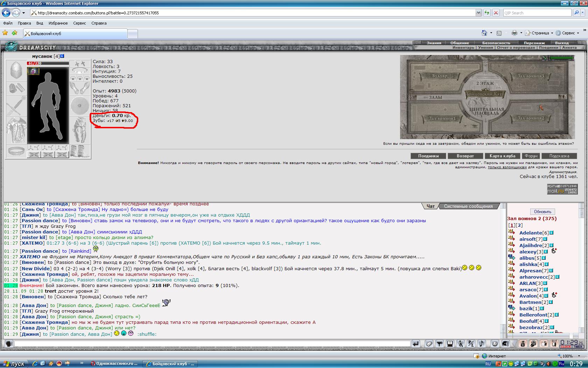The image size is (588, 368).
Task: Click Windows пуск Start button
Action: (x=14, y=364)
